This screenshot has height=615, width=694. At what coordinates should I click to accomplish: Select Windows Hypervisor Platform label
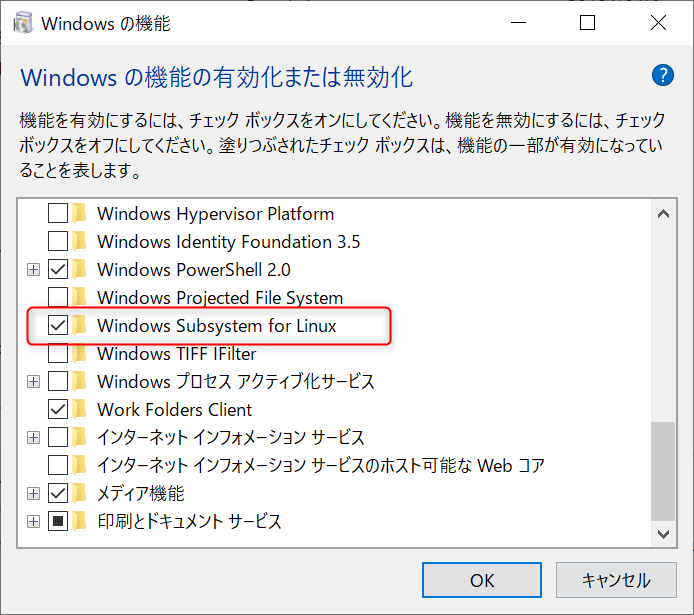coord(216,214)
